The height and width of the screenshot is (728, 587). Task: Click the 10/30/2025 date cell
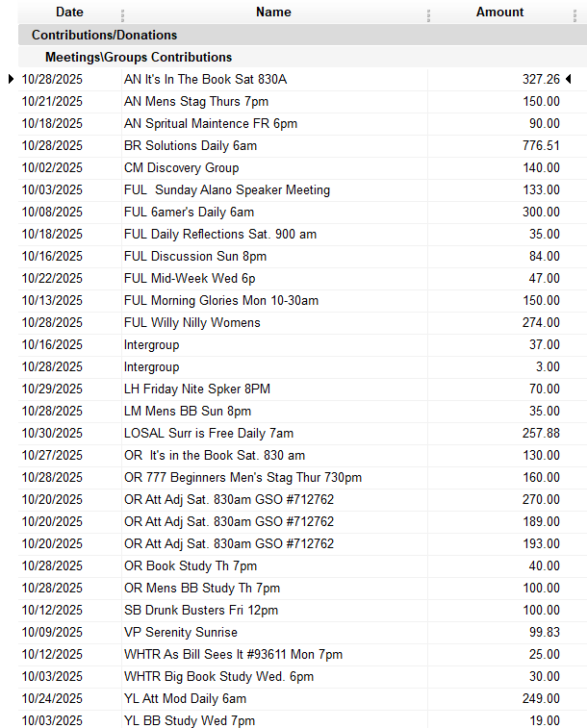tap(52, 434)
